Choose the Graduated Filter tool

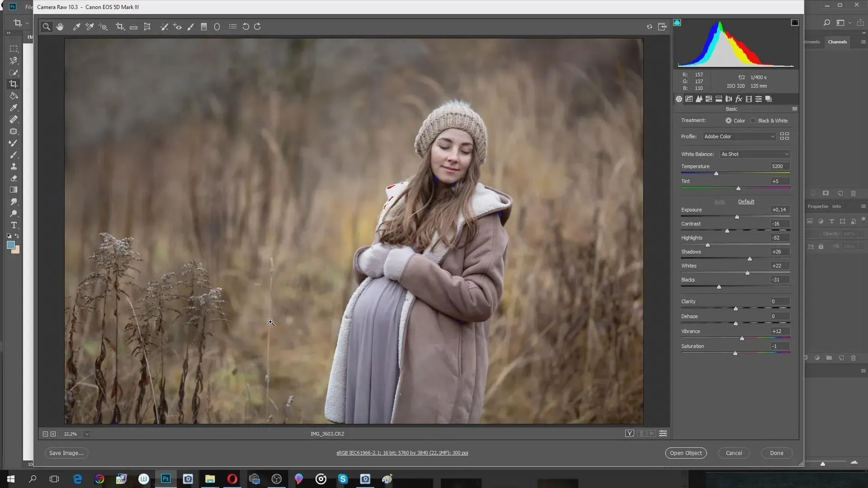[x=204, y=27]
